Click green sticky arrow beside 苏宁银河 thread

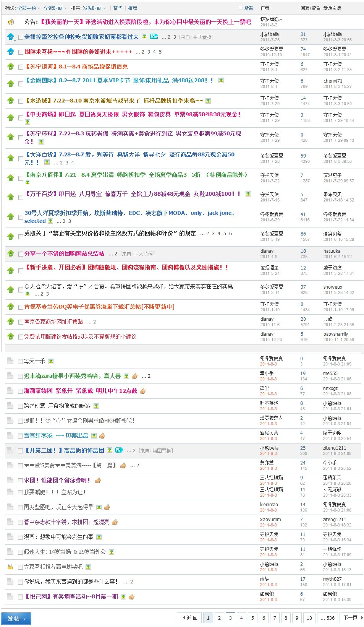pyautogui.click(x=11, y=67)
